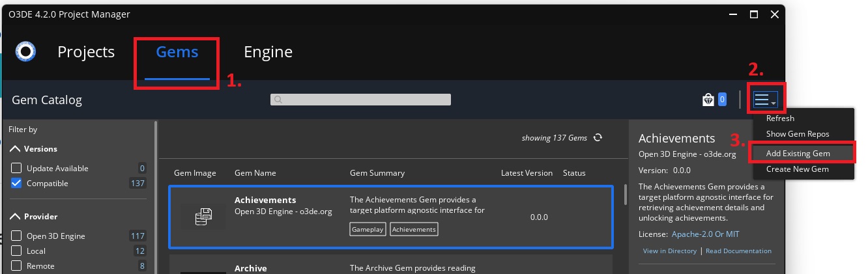Click the View in Directory link
This screenshot has width=868, height=274.
click(x=670, y=251)
